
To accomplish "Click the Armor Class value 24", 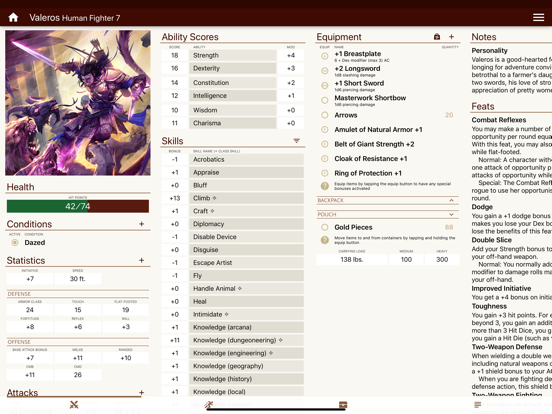I will click(30, 310).
